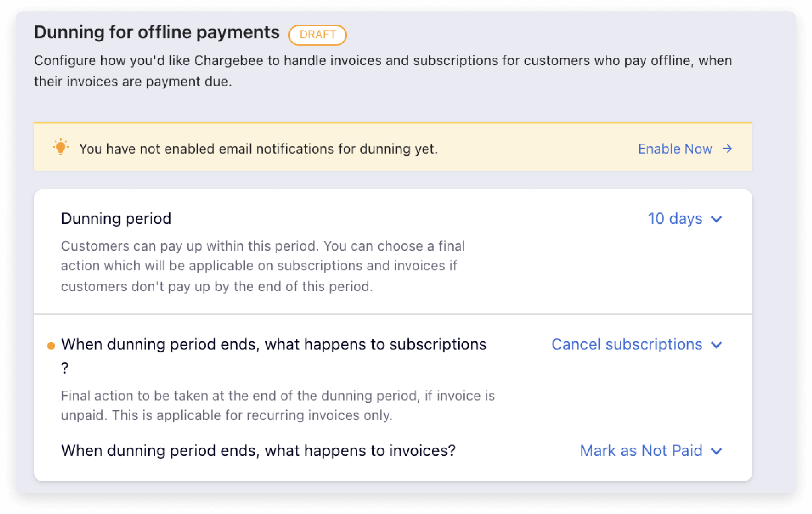Viewport: 812px width, 514px height.
Task: Click the chevron next to Mark as Not Paid
Action: [717, 451]
